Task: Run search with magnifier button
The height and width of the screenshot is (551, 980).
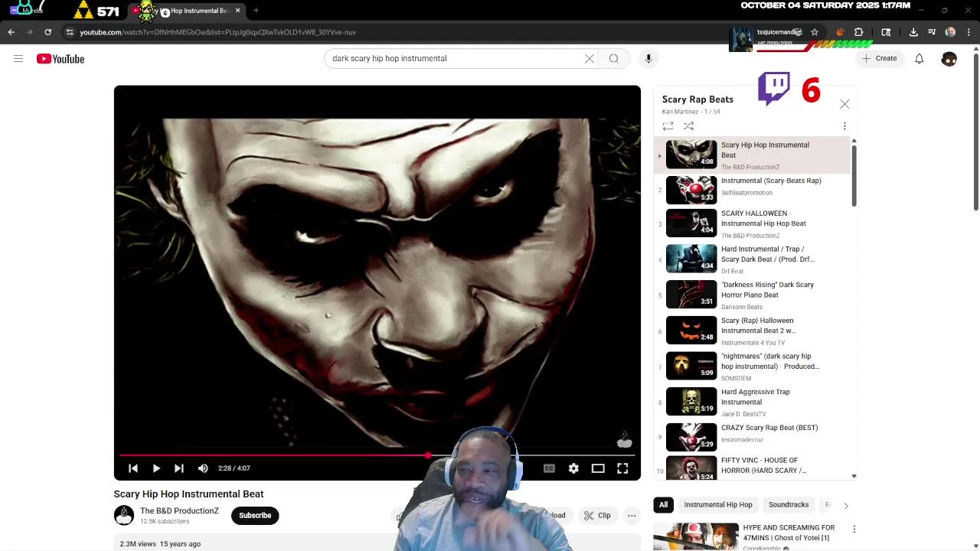Action: coord(614,58)
